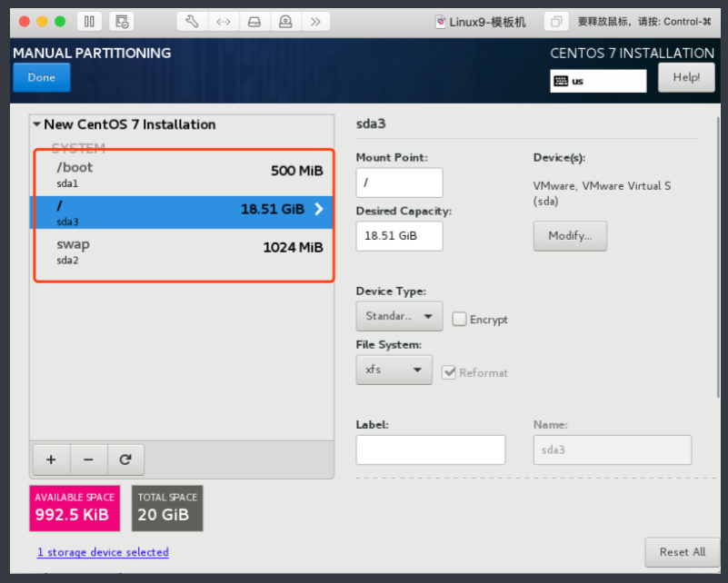Click the right panel vertical scrollbar

click(x=718, y=257)
